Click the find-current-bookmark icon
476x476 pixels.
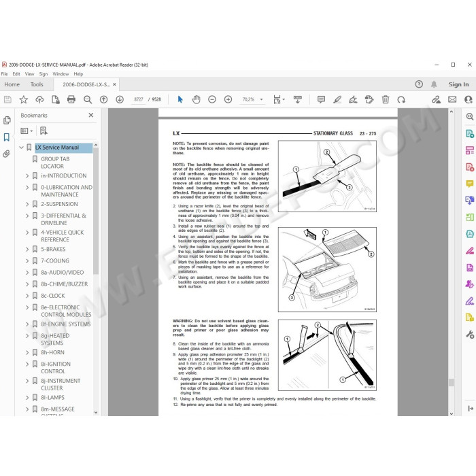44,131
